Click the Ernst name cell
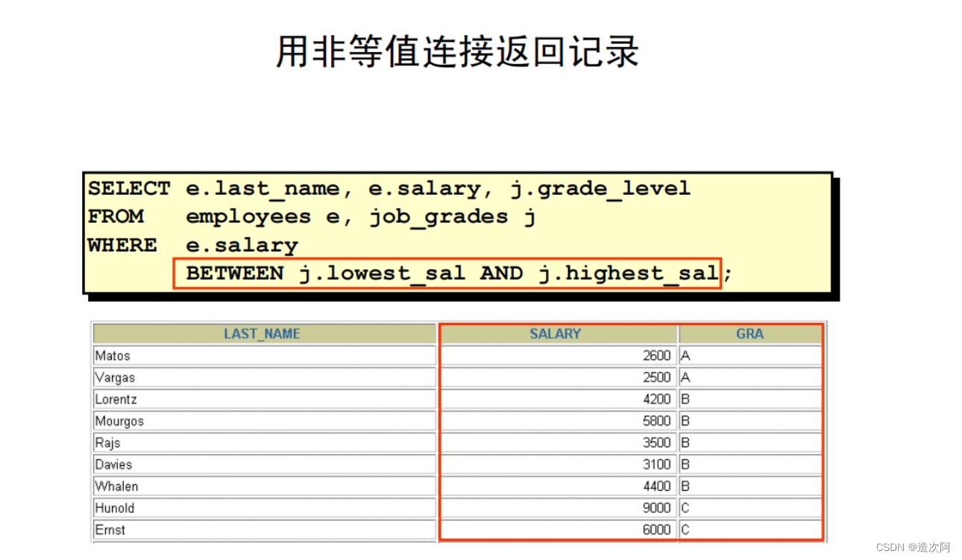Image resolution: width=962 pixels, height=560 pixels. [x=265, y=529]
